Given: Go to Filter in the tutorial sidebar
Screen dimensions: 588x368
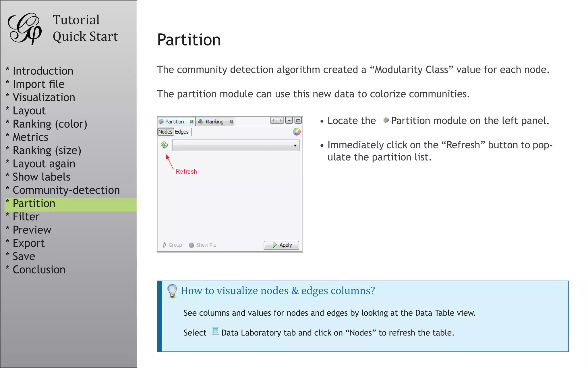Looking at the screenshot, I should pos(26,216).
